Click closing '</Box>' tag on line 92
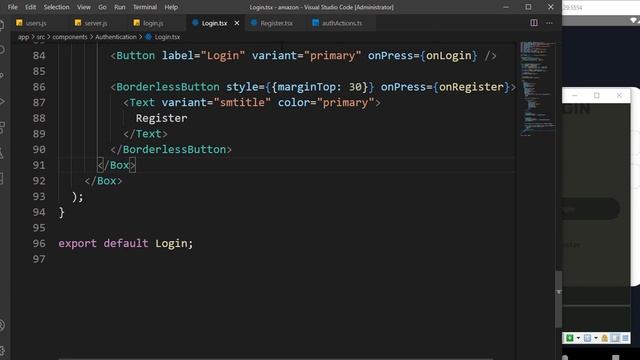Viewport: 640px width, 360px height. click(x=103, y=181)
